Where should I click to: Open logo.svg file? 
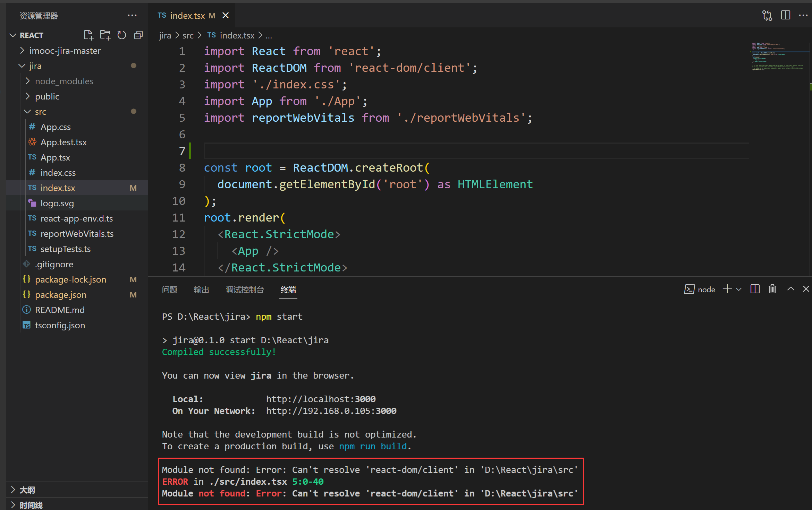[x=77, y=203]
